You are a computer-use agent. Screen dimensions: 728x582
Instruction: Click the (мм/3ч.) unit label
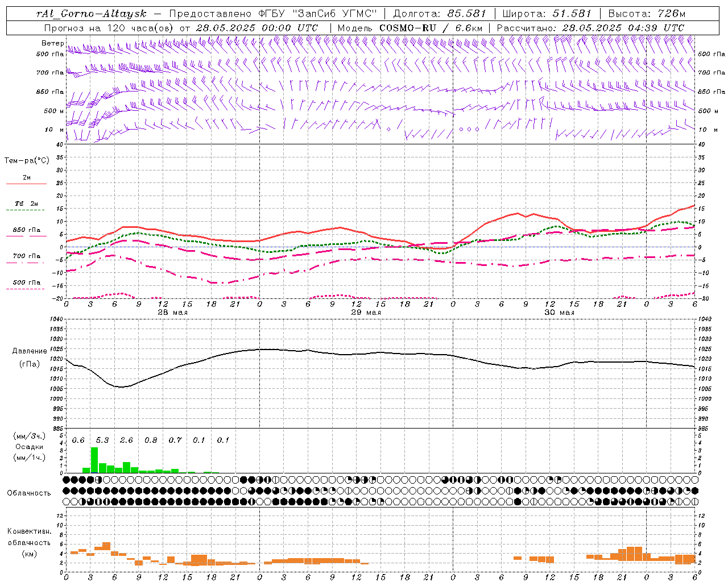pyautogui.click(x=29, y=436)
